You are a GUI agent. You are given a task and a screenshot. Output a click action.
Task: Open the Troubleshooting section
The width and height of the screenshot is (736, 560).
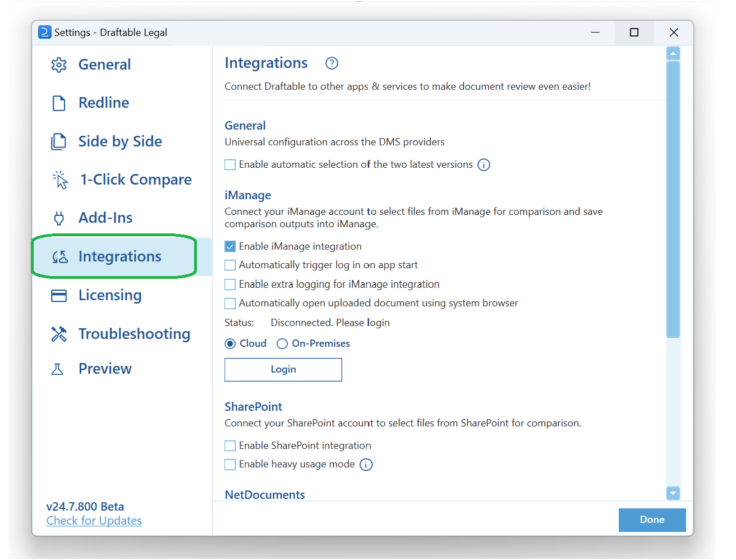pos(134,333)
